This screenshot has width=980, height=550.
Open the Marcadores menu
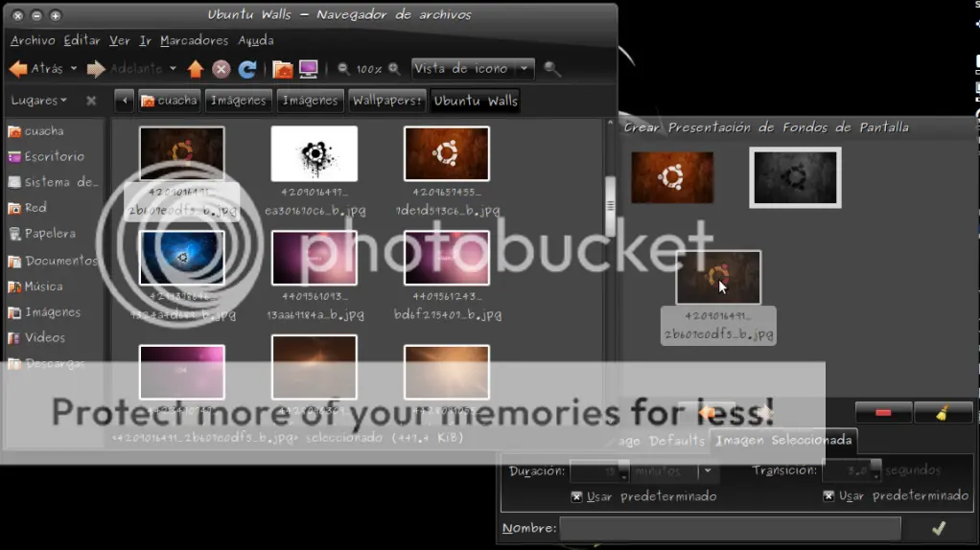point(195,40)
